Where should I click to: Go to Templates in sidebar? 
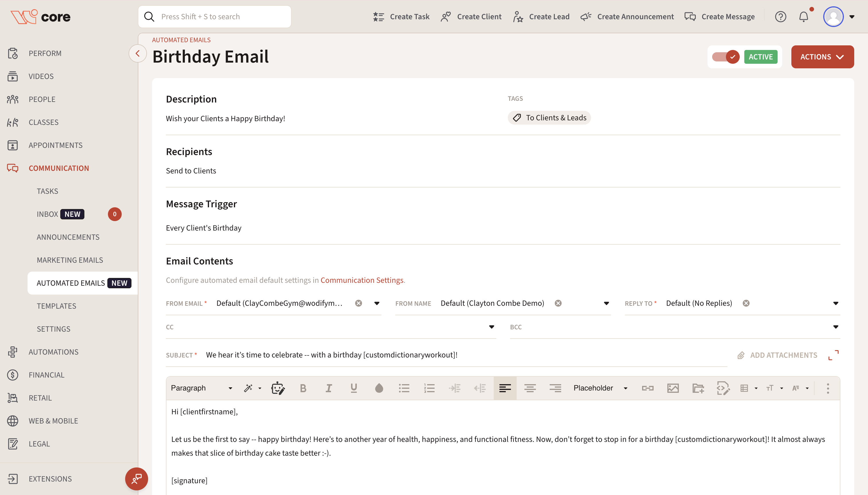tap(57, 306)
